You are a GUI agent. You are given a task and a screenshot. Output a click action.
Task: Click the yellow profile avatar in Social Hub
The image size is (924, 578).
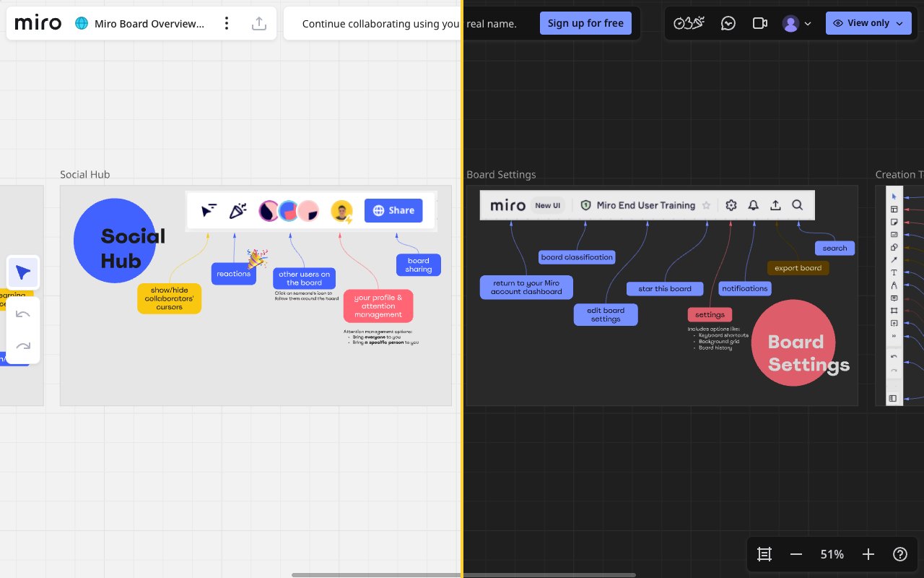click(x=341, y=211)
